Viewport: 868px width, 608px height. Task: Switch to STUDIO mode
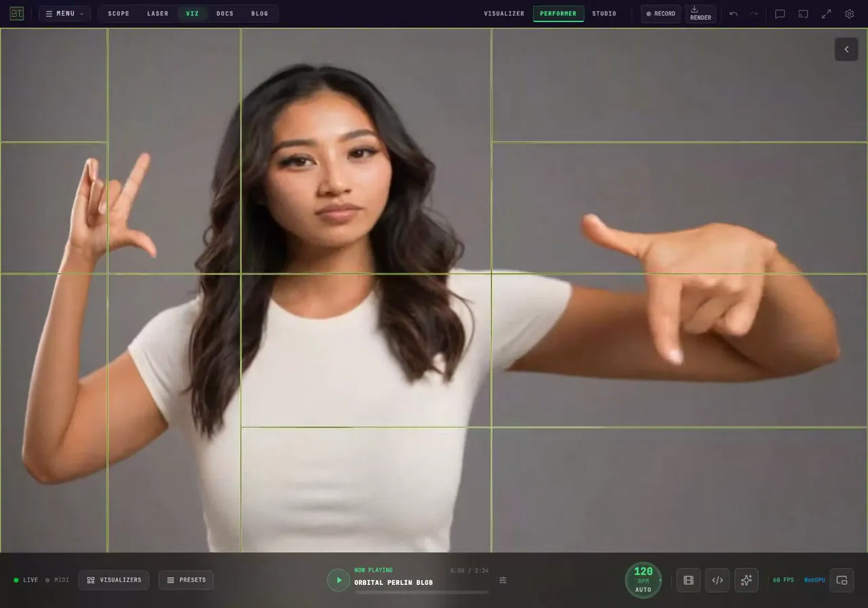click(604, 14)
